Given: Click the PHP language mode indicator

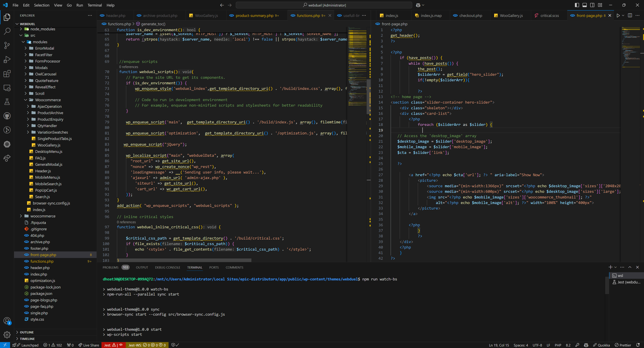Looking at the screenshot, I should pos(558,345).
